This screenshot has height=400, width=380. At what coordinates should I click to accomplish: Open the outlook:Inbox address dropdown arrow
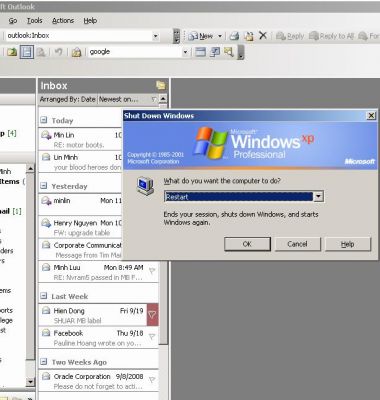tap(155, 36)
